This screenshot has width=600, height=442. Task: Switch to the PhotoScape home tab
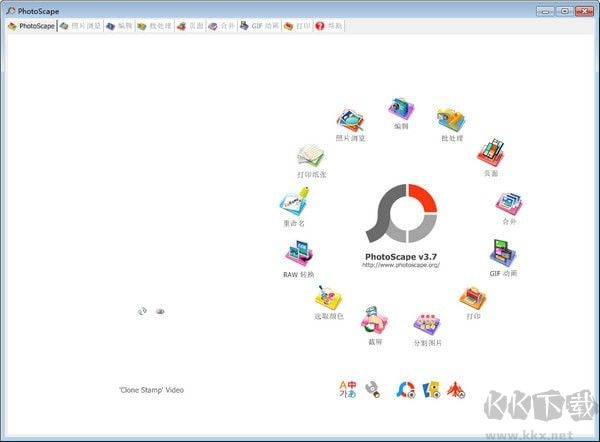click(x=32, y=26)
